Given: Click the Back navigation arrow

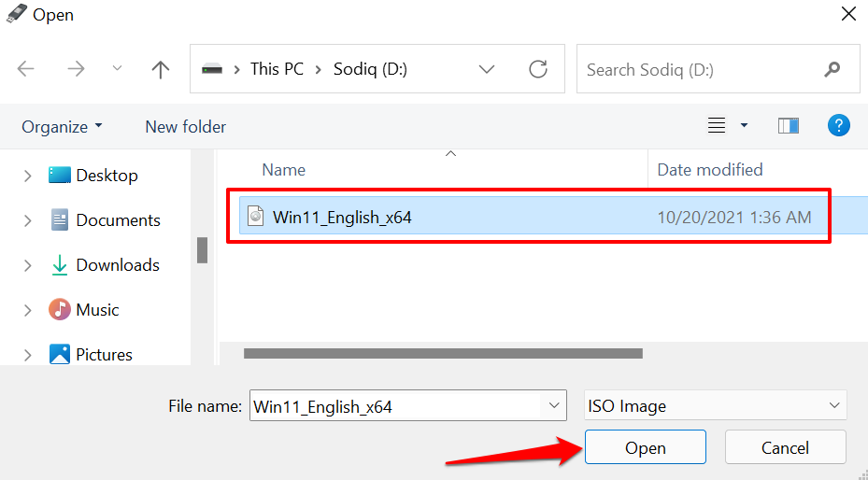Looking at the screenshot, I should 26,69.
